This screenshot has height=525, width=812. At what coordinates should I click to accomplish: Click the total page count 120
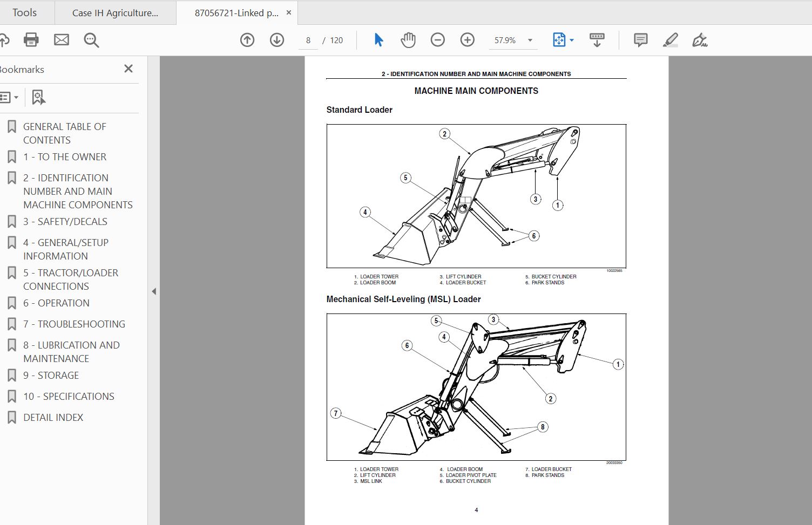(x=336, y=40)
